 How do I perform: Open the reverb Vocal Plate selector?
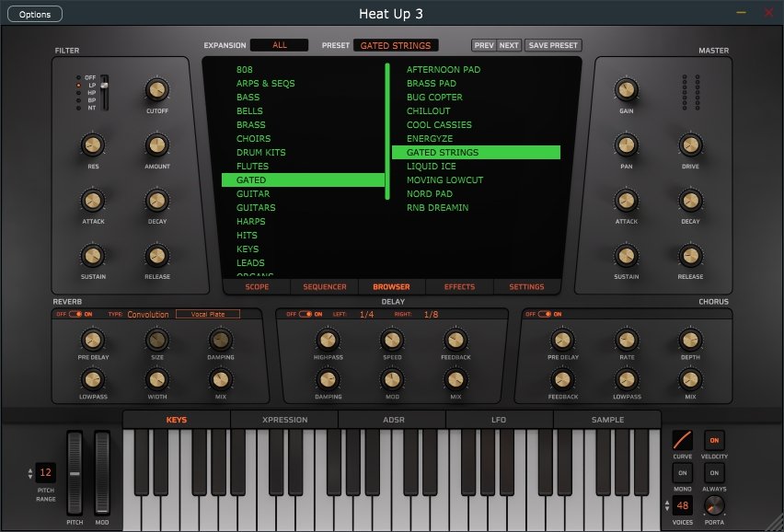pos(208,314)
